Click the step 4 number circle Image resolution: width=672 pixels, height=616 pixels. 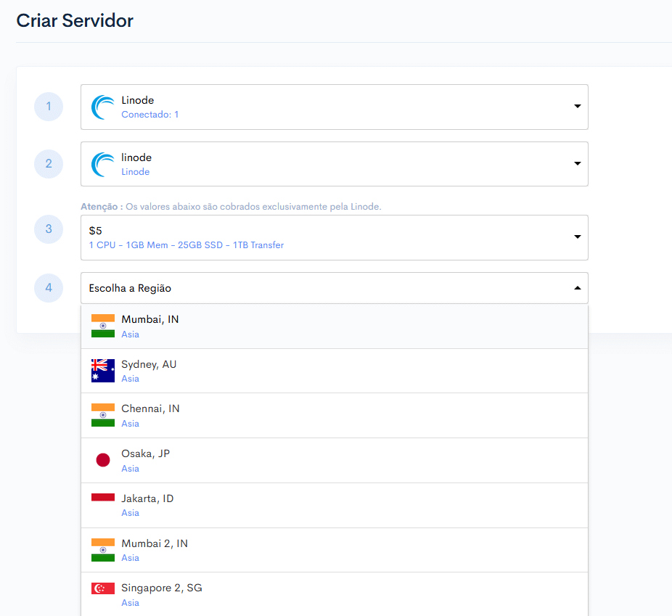[49, 288]
